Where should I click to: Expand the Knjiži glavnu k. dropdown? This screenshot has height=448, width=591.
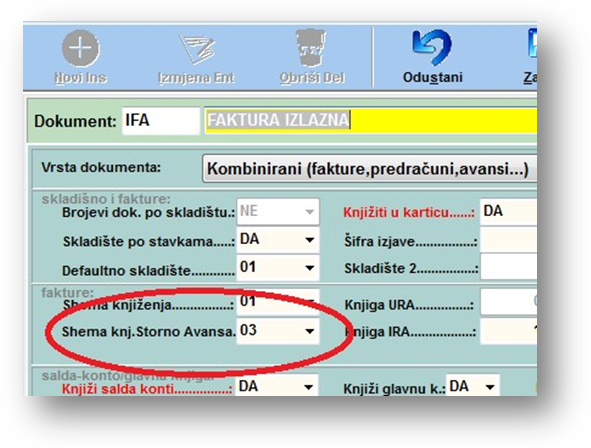(x=490, y=387)
